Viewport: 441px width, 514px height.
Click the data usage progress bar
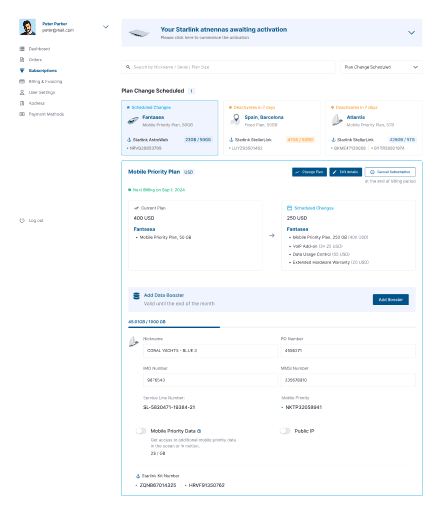click(x=272, y=327)
